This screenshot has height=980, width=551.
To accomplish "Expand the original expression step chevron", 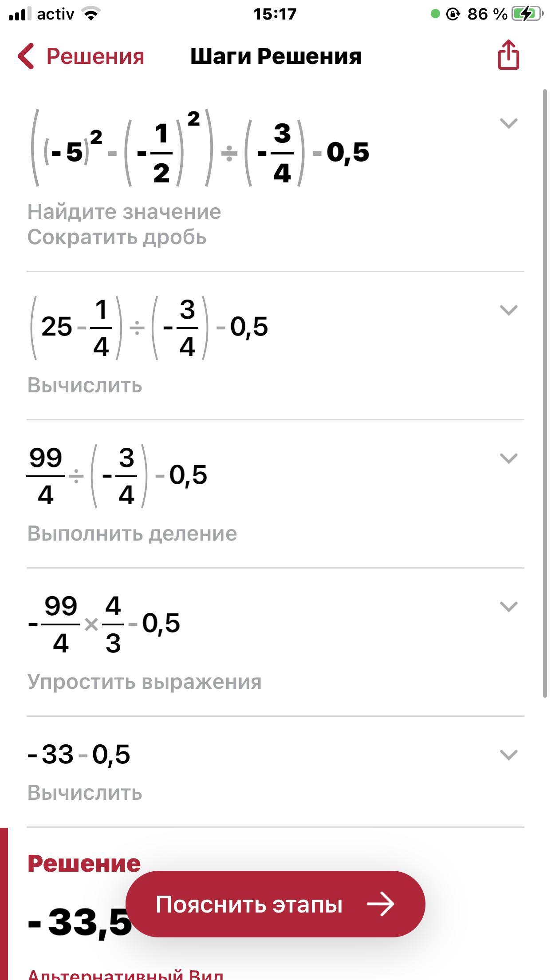I will click(508, 123).
